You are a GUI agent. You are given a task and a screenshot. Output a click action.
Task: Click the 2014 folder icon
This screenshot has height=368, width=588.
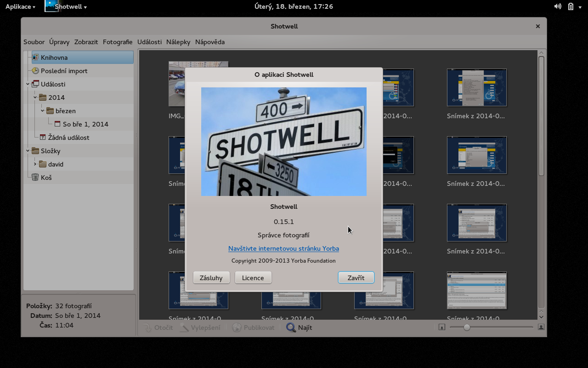click(x=43, y=98)
